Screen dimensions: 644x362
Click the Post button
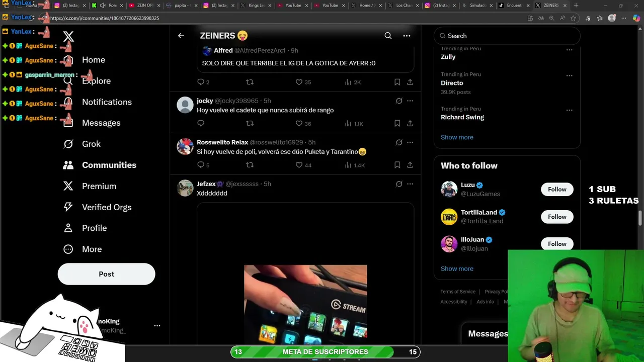[x=106, y=274]
